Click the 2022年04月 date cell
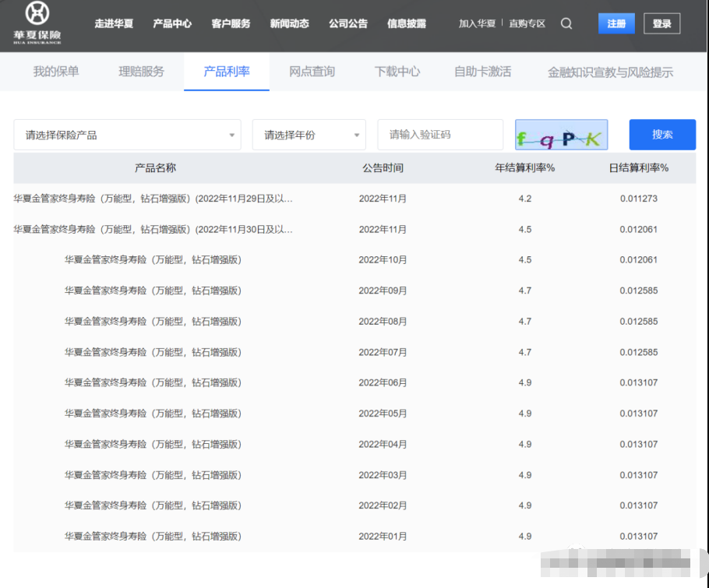 tap(383, 444)
